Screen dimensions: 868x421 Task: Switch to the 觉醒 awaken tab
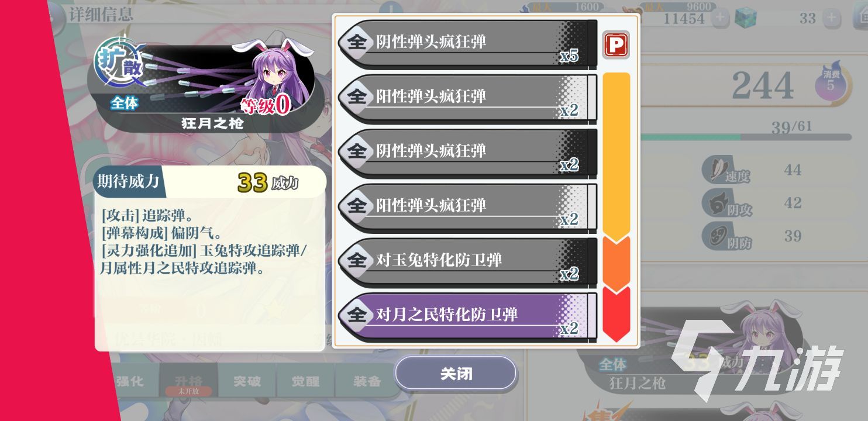[306, 381]
